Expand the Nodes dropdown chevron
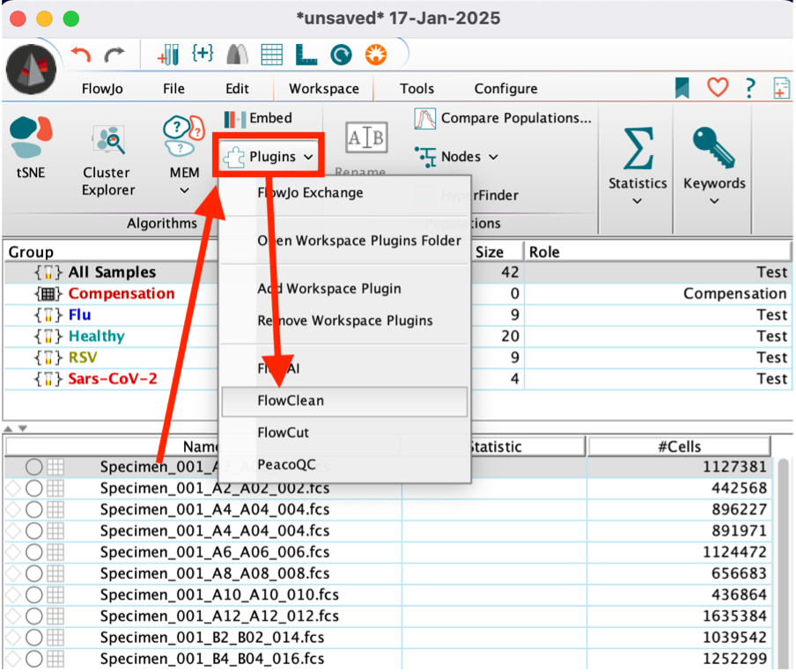This screenshot has width=796, height=672. click(x=493, y=157)
